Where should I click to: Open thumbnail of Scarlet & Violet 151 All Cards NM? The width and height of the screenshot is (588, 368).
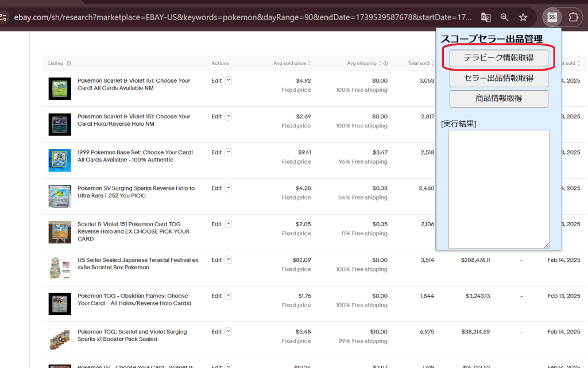[60, 88]
